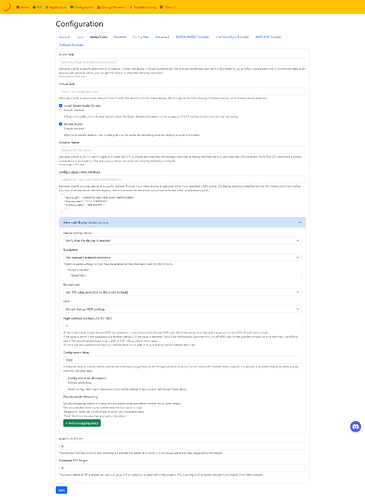Click the Sunshine logo in the navbar

[x=7, y=7]
